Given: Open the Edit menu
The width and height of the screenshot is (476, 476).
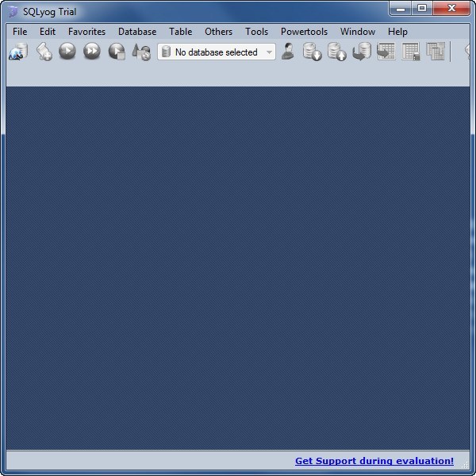Looking at the screenshot, I should click(x=48, y=32).
